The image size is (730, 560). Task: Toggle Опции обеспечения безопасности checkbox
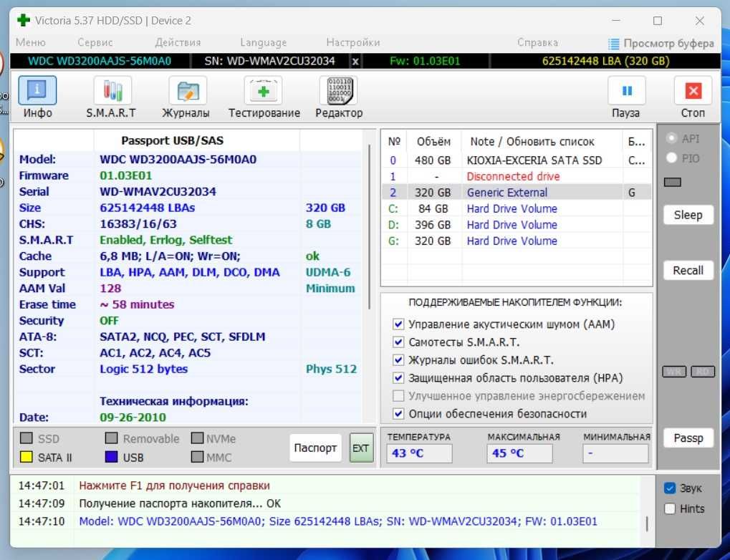398,413
